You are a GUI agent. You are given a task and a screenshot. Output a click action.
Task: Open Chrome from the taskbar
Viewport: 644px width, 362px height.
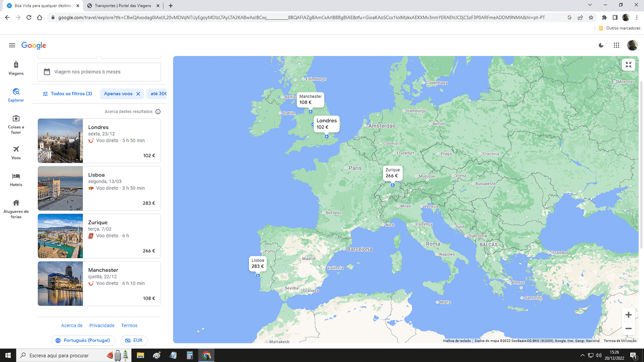(x=206, y=355)
